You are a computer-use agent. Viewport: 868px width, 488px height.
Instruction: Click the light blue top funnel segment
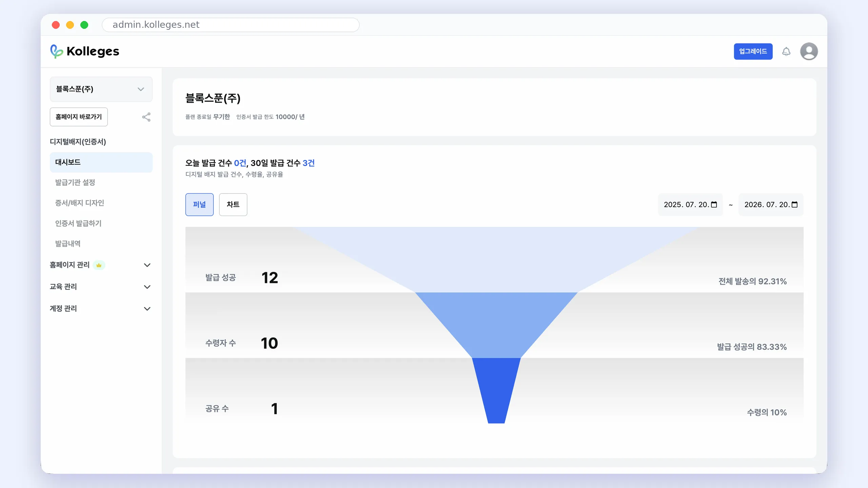tap(496, 259)
